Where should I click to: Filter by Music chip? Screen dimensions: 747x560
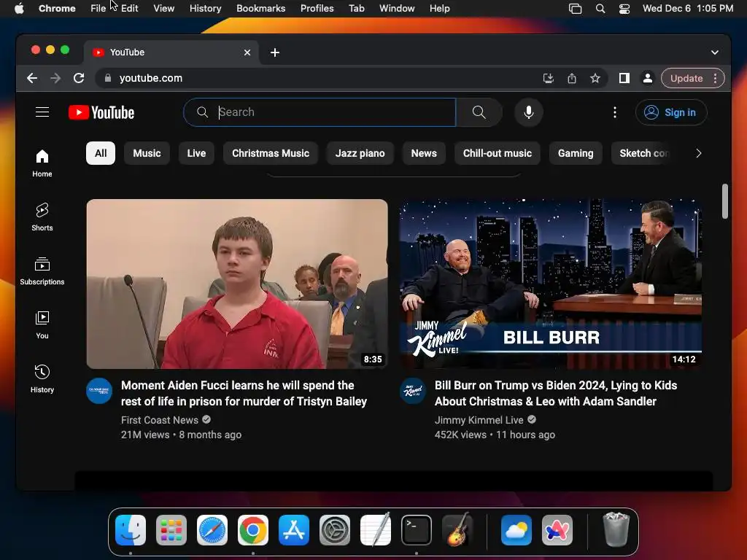147,153
